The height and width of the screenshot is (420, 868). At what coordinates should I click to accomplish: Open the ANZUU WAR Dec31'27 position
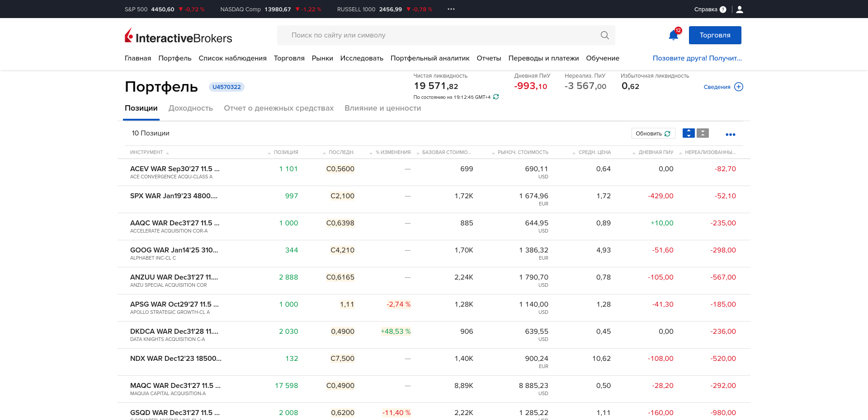coord(174,277)
